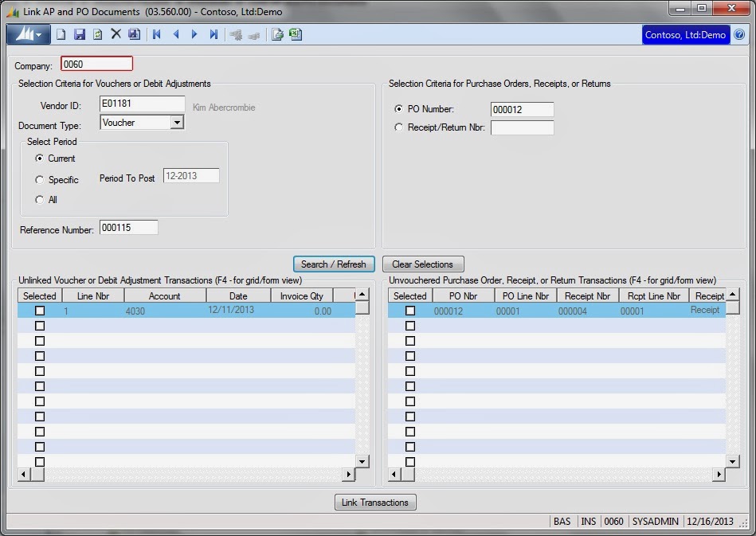The height and width of the screenshot is (536, 756).
Task: Click BAS indicator in status bar
Action: pos(562,522)
